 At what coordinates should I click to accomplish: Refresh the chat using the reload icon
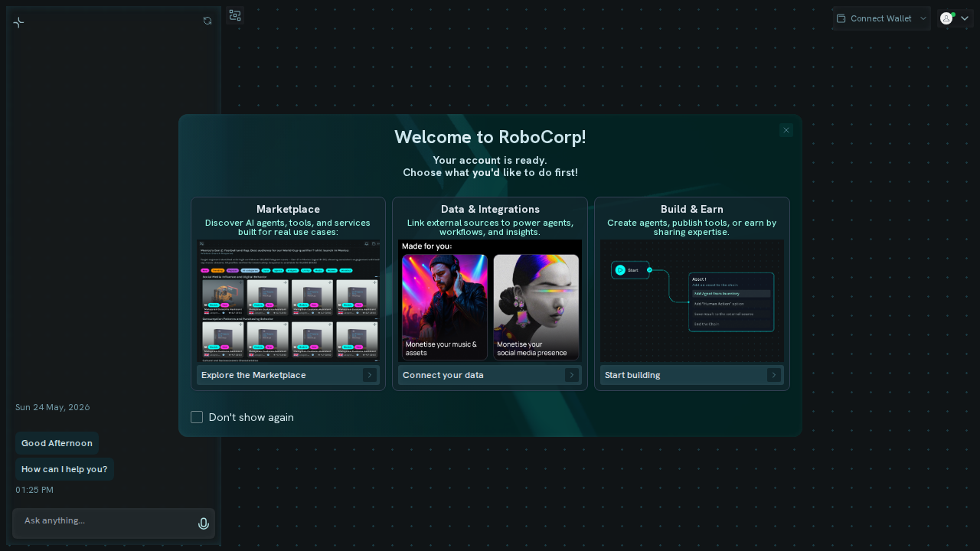tap(207, 21)
